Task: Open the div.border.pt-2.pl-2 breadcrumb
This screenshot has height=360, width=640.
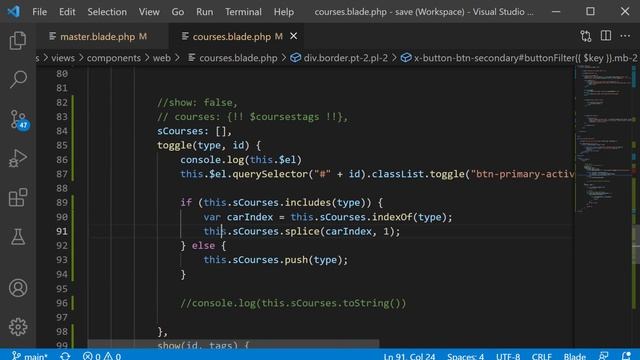Action: tap(340, 58)
